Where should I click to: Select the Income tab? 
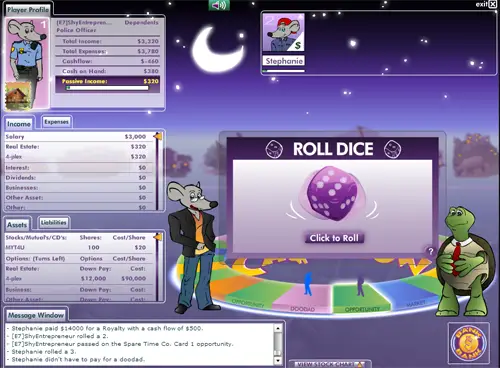[x=19, y=124]
